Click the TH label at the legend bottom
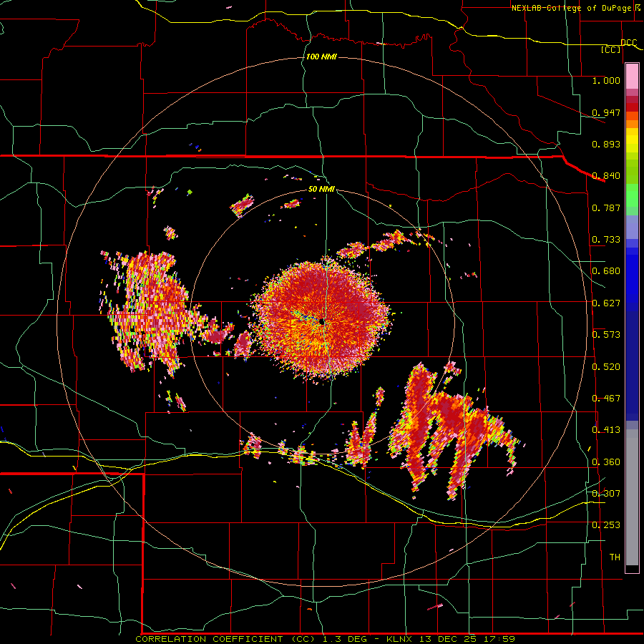Screen dimensions: 644x644 [x=615, y=557]
